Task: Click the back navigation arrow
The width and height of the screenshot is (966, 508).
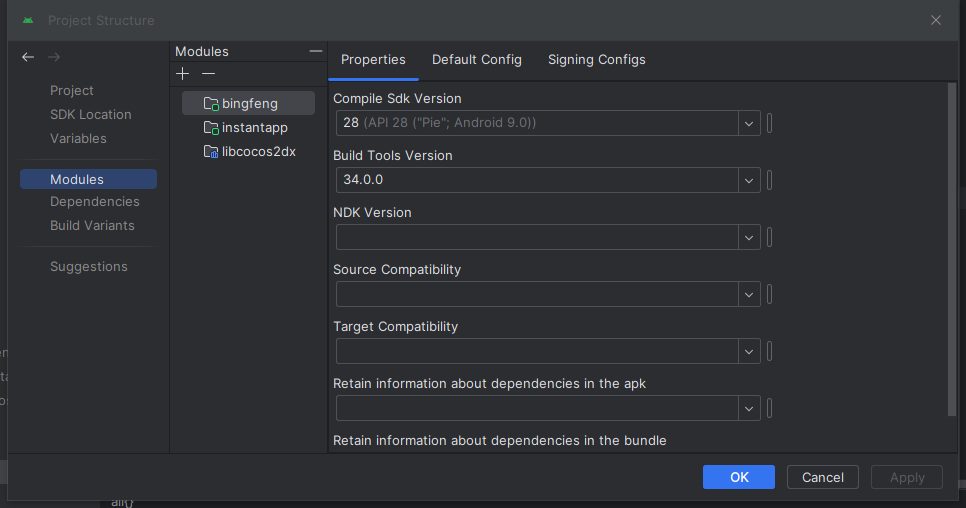Action: point(28,57)
